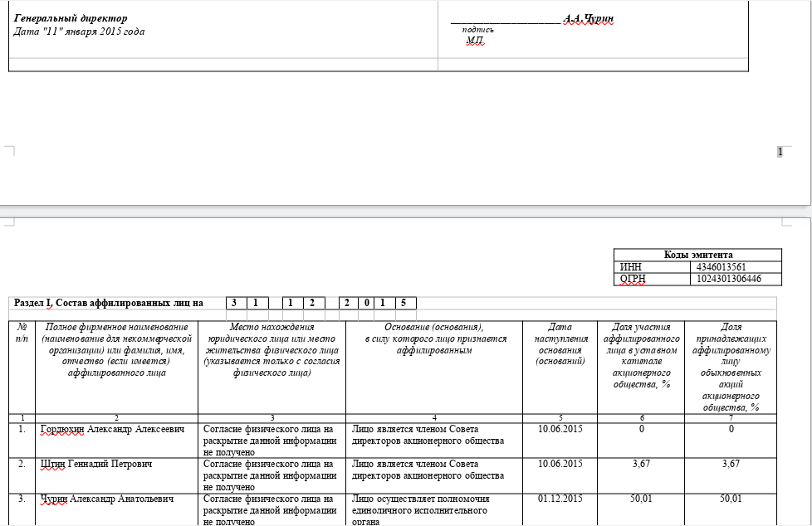Screen dimensions: 812x526
Task: Click the 'подпись' caption under the signature line
Action: click(477, 30)
